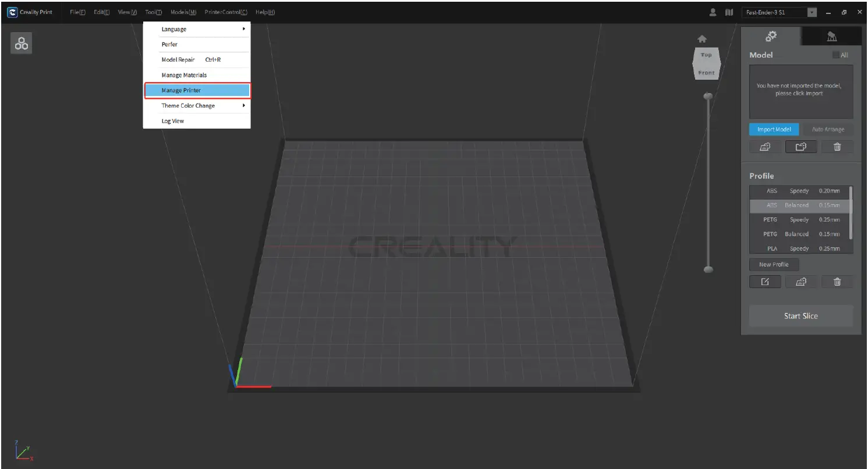
Task: Select the ABS Balanced 0.15mm profile
Action: [801, 205]
